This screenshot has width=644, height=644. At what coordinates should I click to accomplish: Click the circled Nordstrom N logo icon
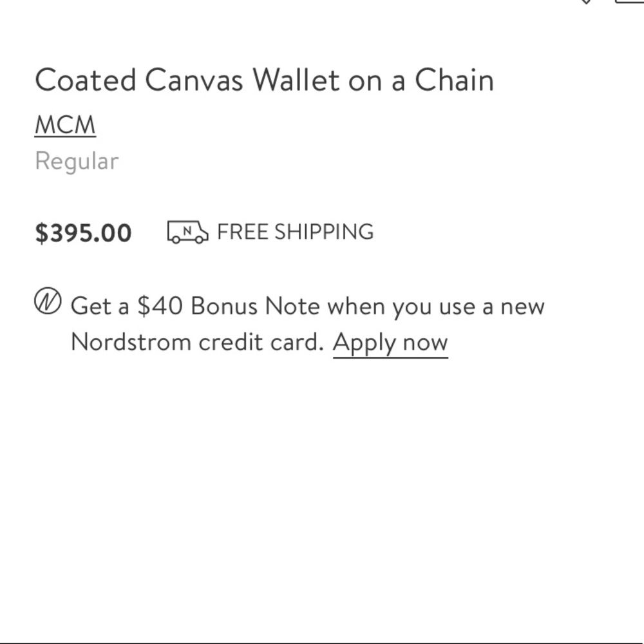click(48, 302)
